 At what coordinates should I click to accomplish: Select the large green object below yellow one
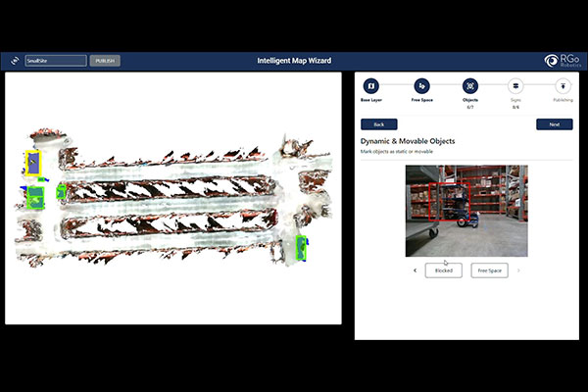tap(35, 198)
